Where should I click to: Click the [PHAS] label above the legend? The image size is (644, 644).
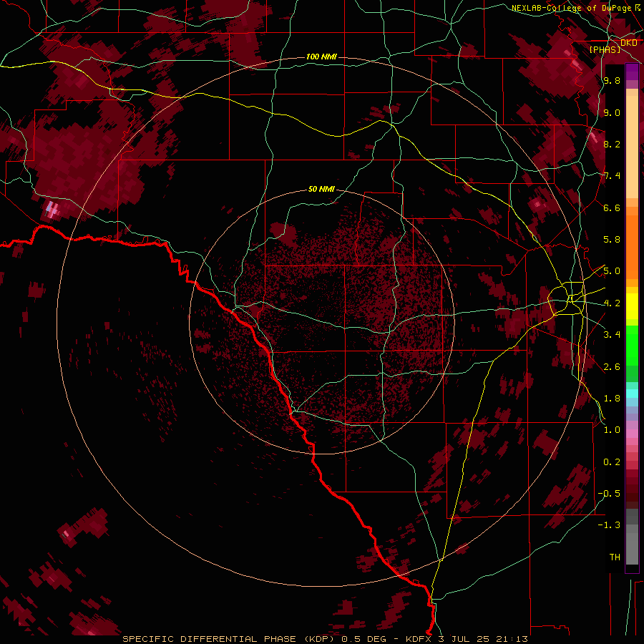(x=605, y=49)
